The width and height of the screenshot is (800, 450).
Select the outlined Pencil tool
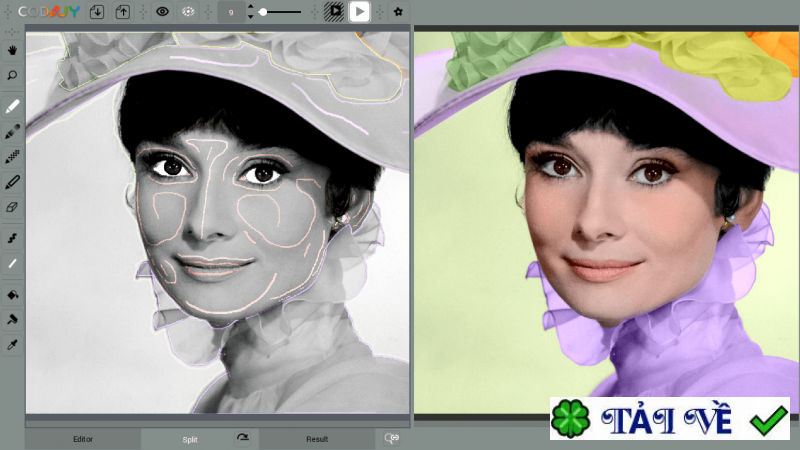(12, 182)
